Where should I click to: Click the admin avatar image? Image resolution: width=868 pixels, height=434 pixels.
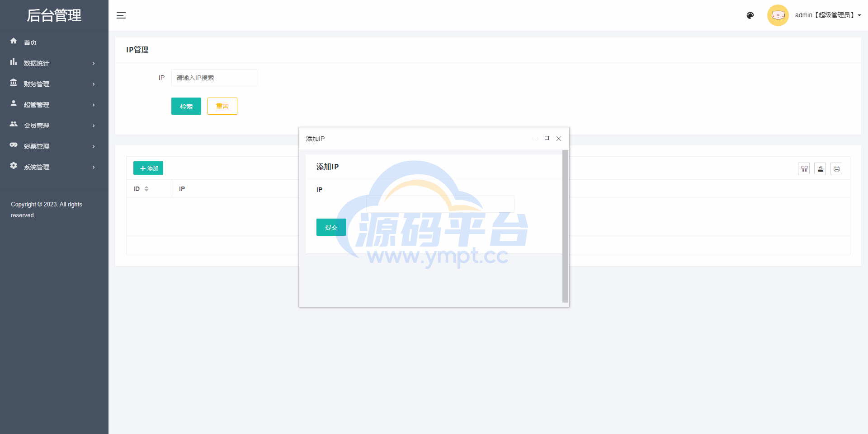click(778, 15)
